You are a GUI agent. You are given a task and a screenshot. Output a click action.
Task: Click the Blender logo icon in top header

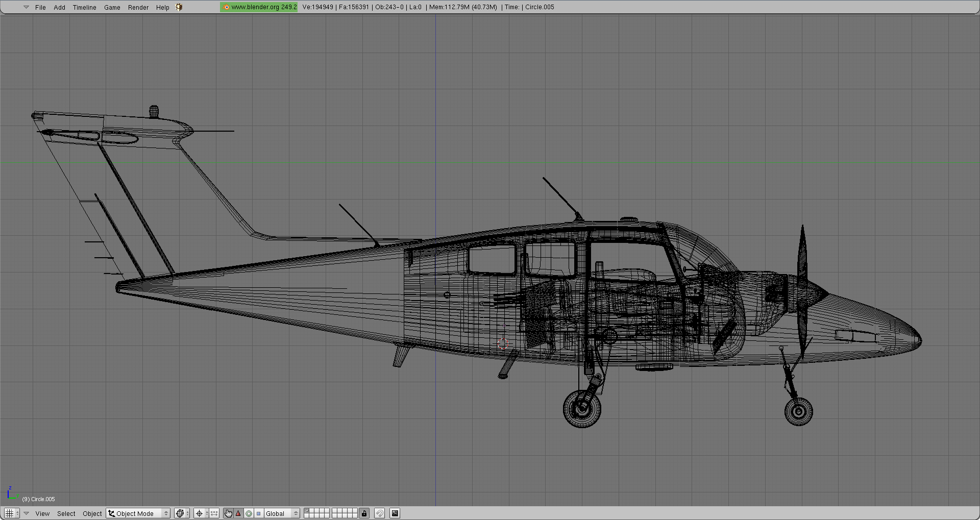(x=178, y=7)
